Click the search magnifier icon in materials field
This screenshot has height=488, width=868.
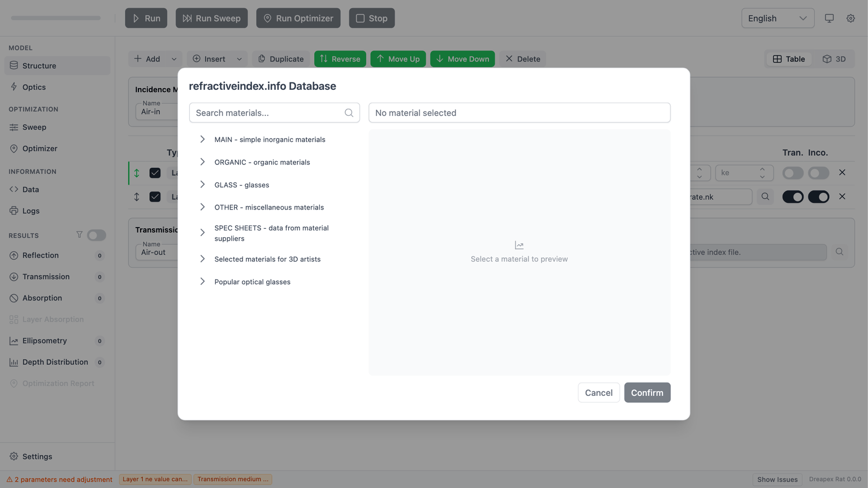pyautogui.click(x=349, y=113)
